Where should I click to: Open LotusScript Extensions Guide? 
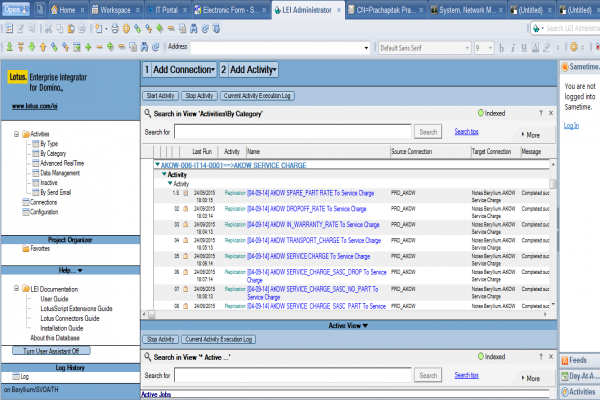tap(77, 309)
